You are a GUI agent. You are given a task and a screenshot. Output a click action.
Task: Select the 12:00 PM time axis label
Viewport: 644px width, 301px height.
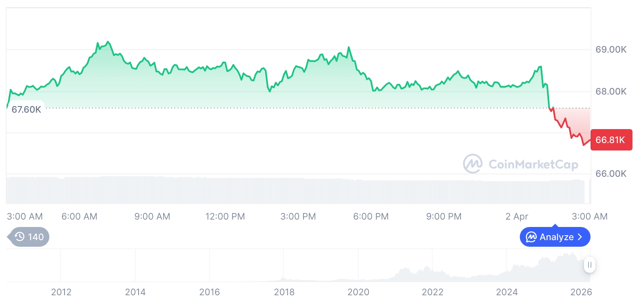click(225, 216)
